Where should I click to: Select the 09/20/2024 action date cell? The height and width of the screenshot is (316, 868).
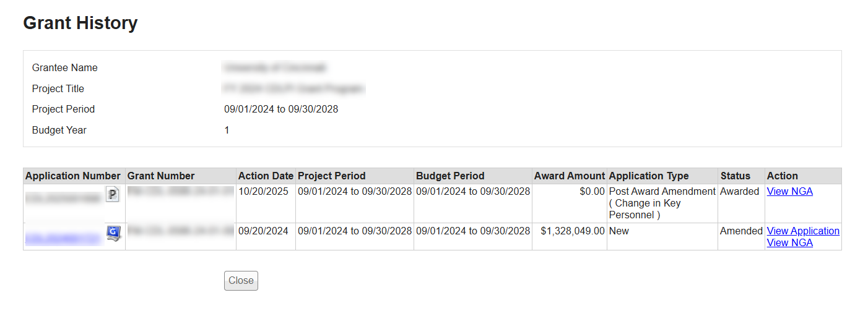click(x=263, y=231)
